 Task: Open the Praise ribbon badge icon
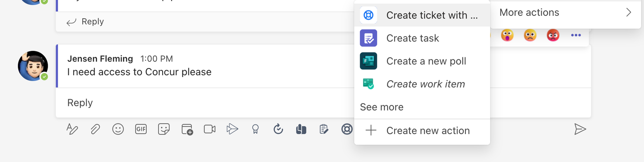point(255,129)
